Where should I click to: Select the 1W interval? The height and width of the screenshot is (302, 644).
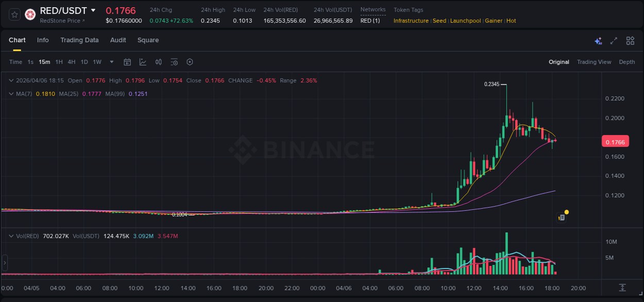[97, 62]
